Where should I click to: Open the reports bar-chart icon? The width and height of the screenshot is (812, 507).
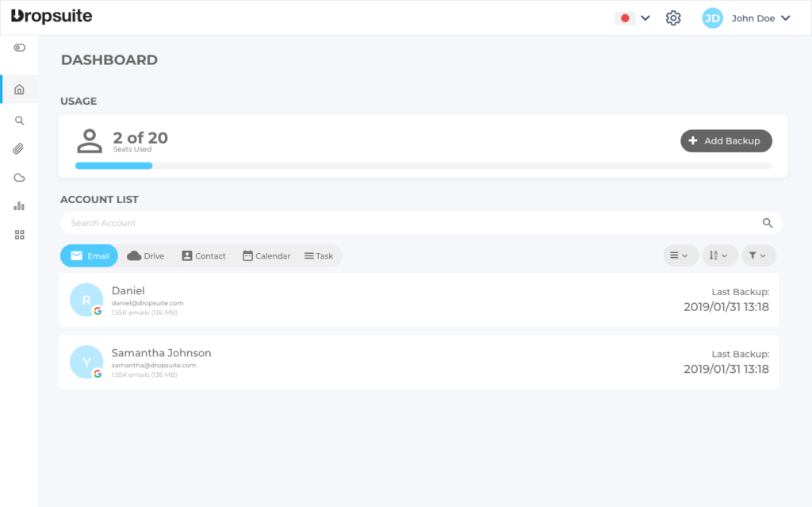tap(18, 205)
